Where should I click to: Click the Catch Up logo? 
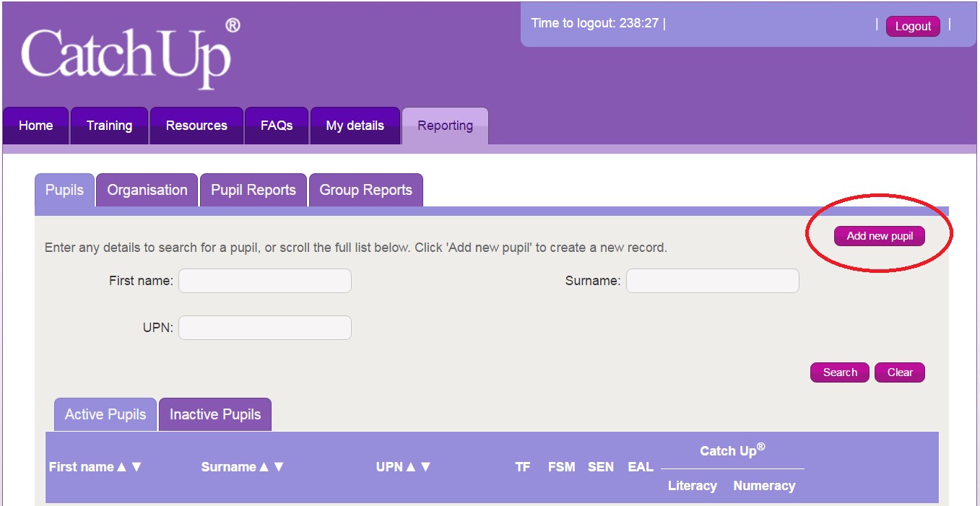(131, 54)
